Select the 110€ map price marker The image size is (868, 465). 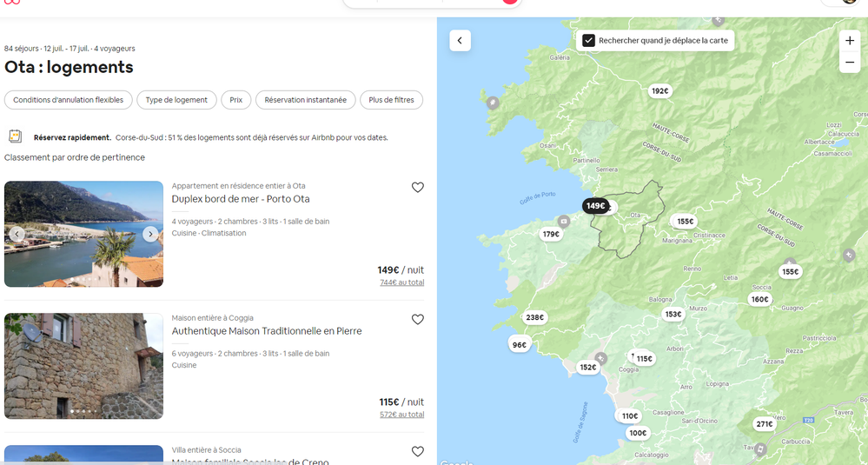click(630, 416)
